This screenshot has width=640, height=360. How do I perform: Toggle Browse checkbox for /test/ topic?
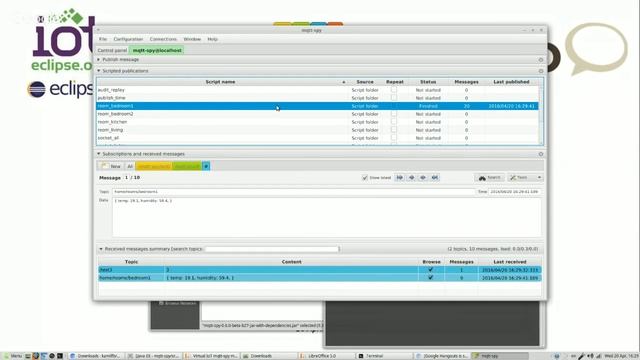pyautogui.click(x=431, y=269)
